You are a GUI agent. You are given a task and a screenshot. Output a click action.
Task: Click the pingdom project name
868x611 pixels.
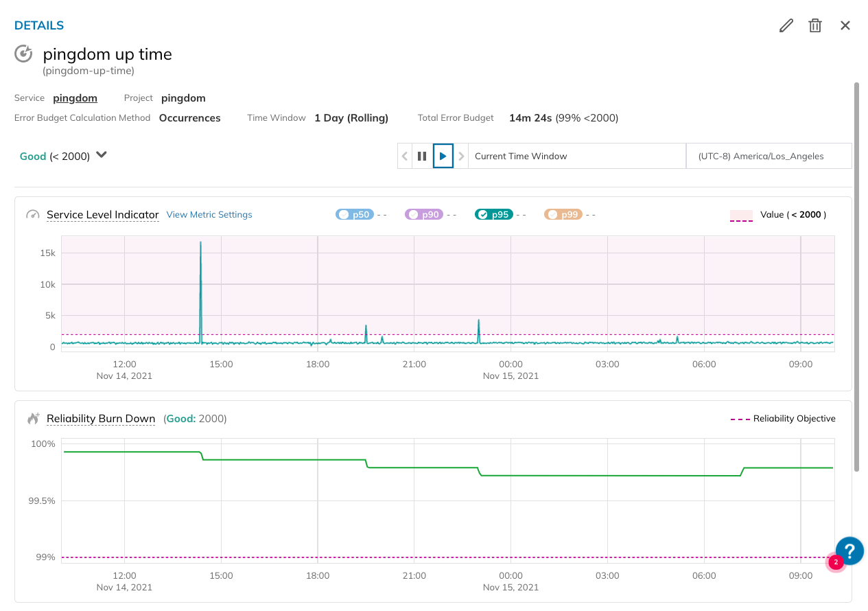pos(183,98)
